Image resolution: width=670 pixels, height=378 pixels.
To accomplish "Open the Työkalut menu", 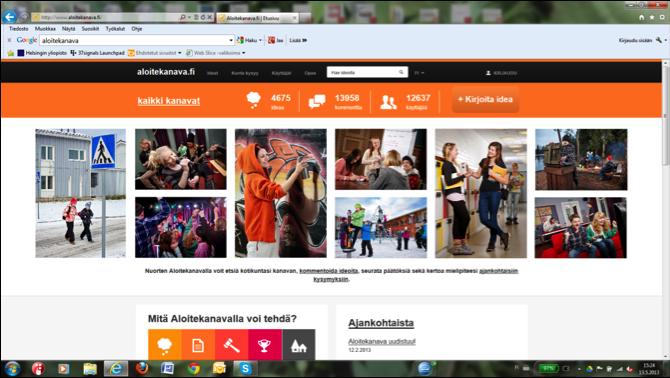I will point(115,29).
